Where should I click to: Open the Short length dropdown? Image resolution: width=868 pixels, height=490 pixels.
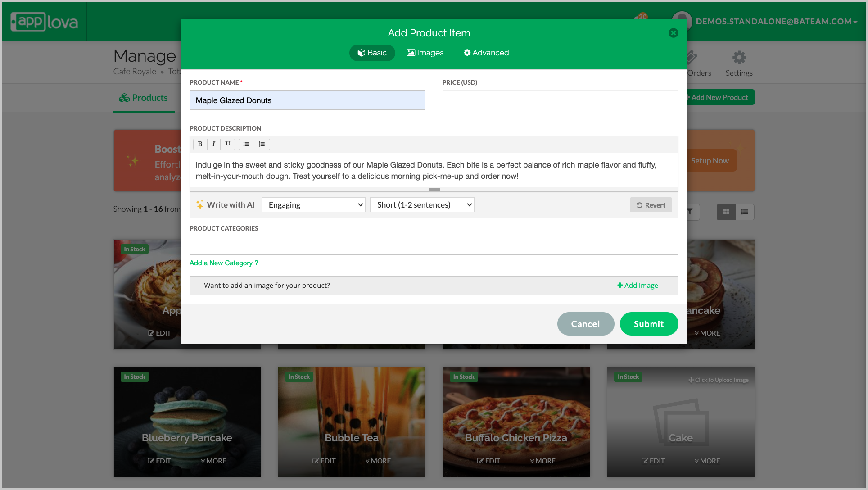coord(422,205)
